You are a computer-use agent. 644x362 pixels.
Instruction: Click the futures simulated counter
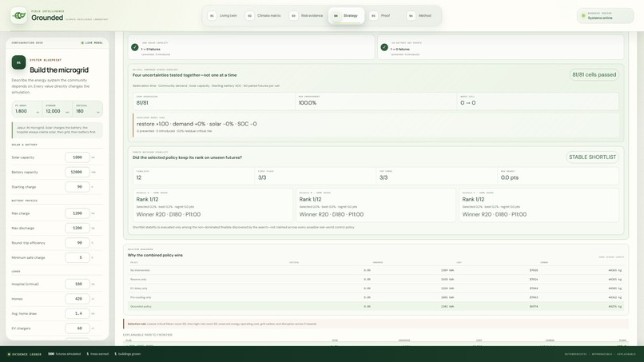pyautogui.click(x=65, y=354)
